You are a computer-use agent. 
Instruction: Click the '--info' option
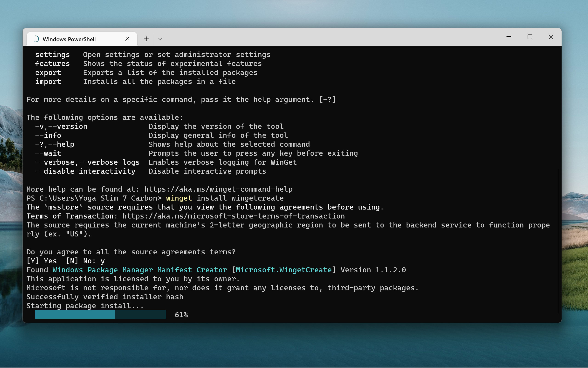[x=48, y=135]
